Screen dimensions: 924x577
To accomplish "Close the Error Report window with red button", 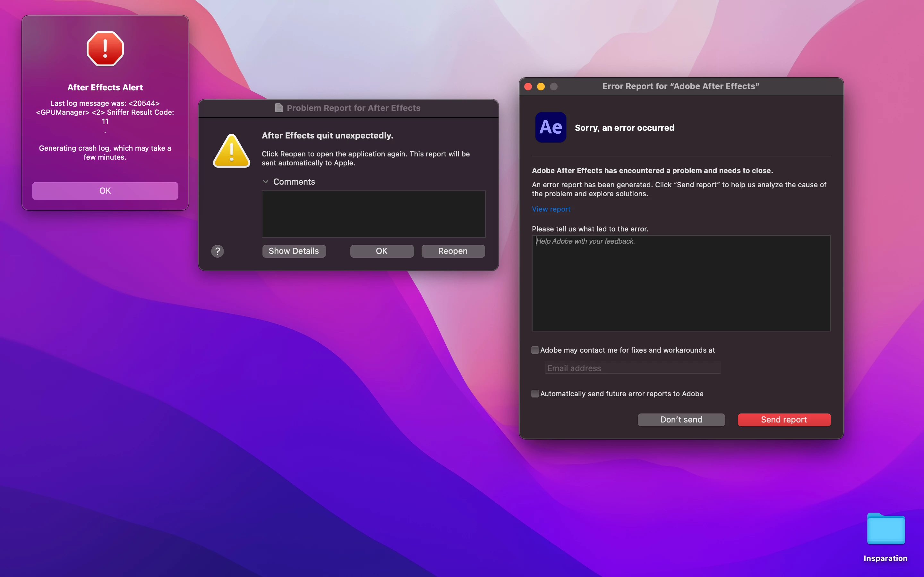I will pos(528,87).
